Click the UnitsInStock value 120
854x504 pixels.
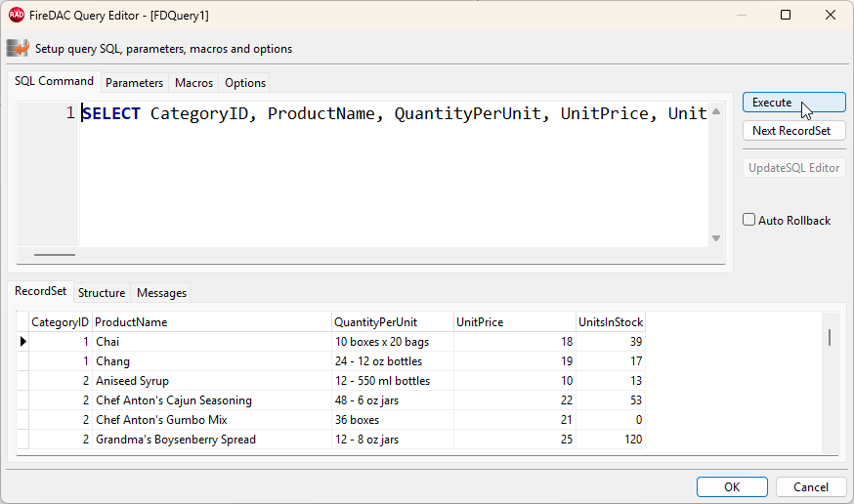pyautogui.click(x=611, y=440)
